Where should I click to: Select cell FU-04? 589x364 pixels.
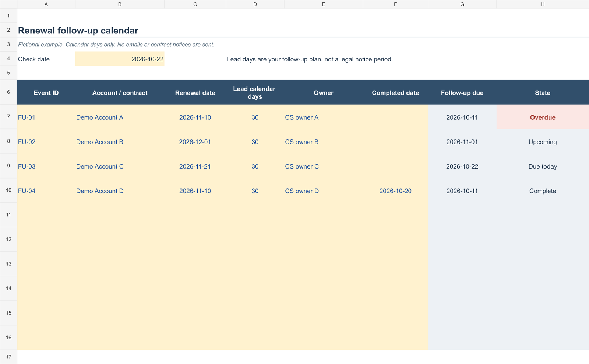[x=46, y=191]
